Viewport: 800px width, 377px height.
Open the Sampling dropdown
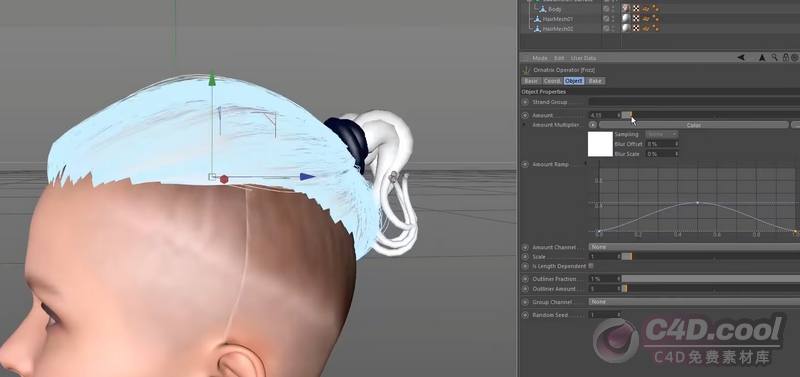(662, 134)
